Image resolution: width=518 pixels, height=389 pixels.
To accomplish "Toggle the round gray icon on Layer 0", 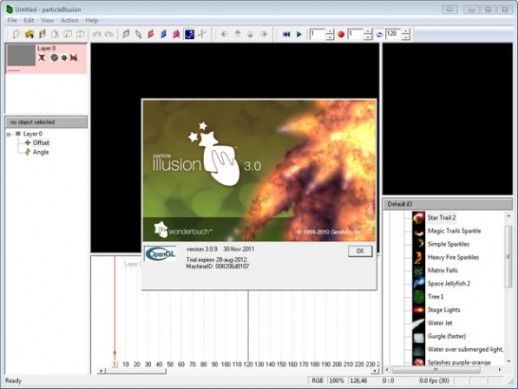I will tap(54, 58).
